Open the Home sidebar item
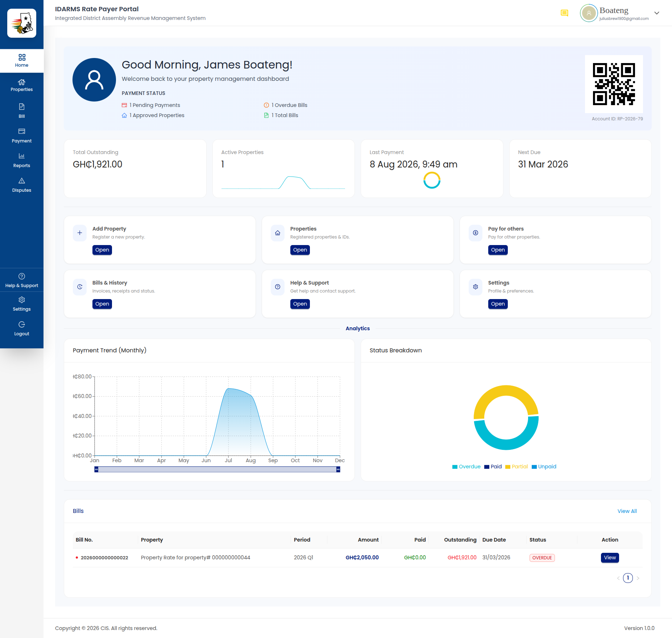672x638 pixels. 22,61
